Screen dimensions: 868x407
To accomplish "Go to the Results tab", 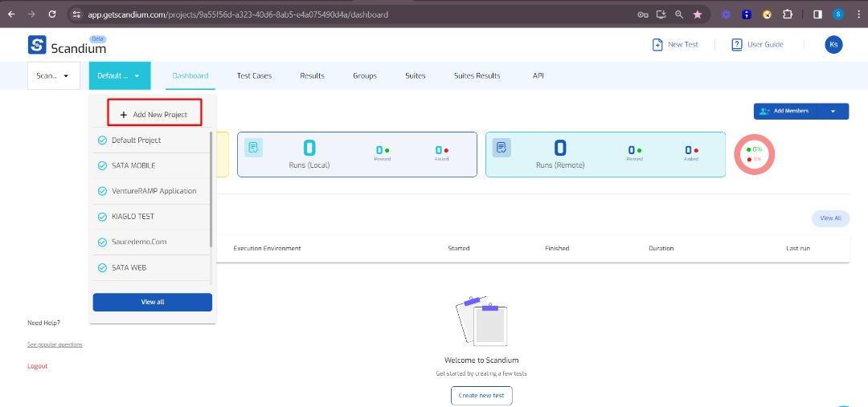I will (312, 75).
